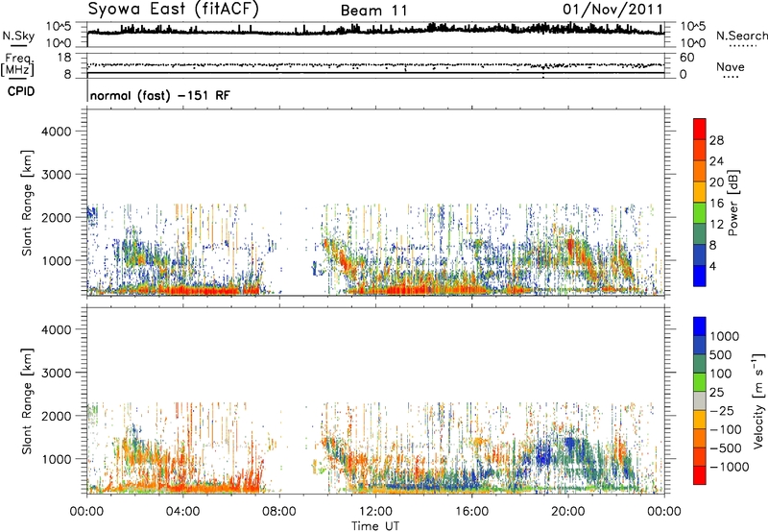Click the sky noise trace panel
This screenshot has height=532, width=768.
pyautogui.click(x=375, y=35)
